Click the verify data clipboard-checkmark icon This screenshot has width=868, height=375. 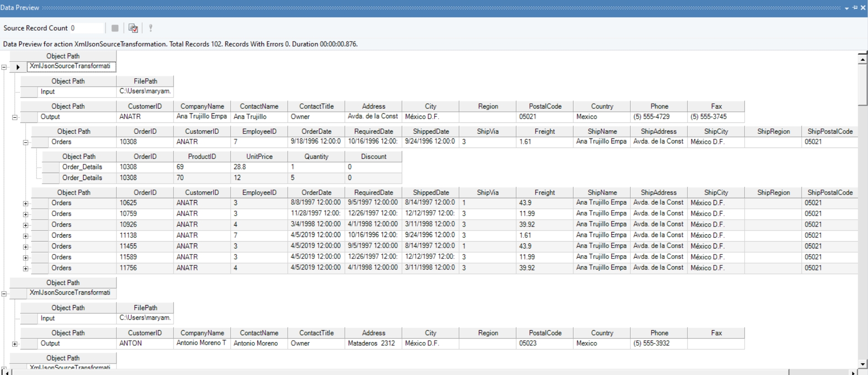[x=133, y=28]
